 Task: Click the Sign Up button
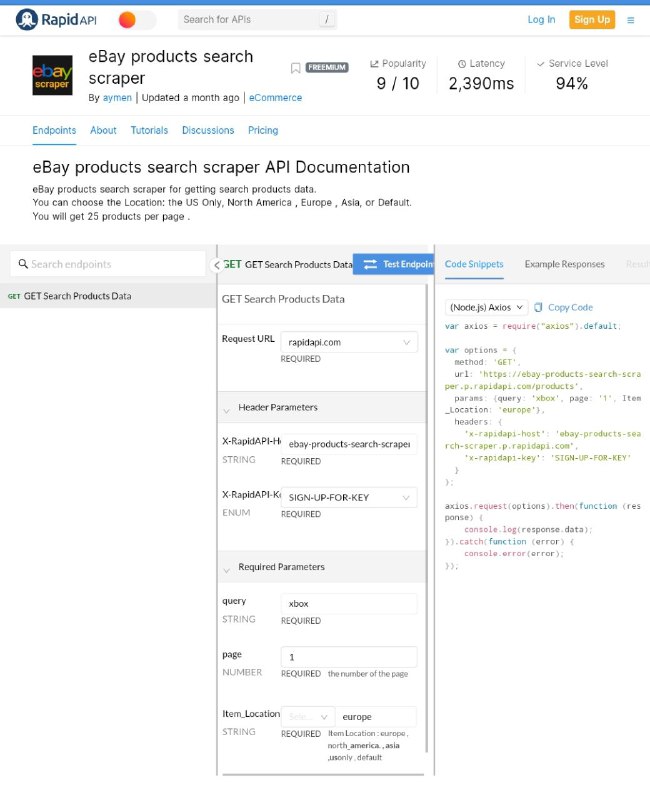pyautogui.click(x=592, y=19)
